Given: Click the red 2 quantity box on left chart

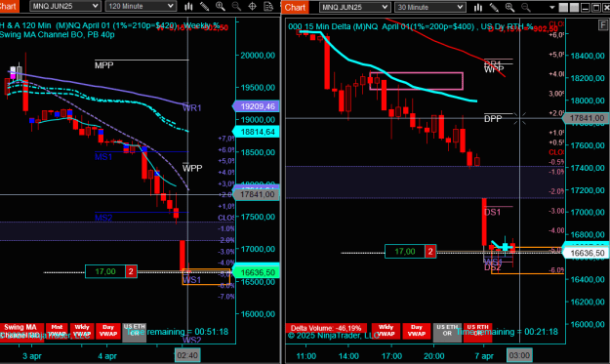Looking at the screenshot, I should click(x=131, y=271).
